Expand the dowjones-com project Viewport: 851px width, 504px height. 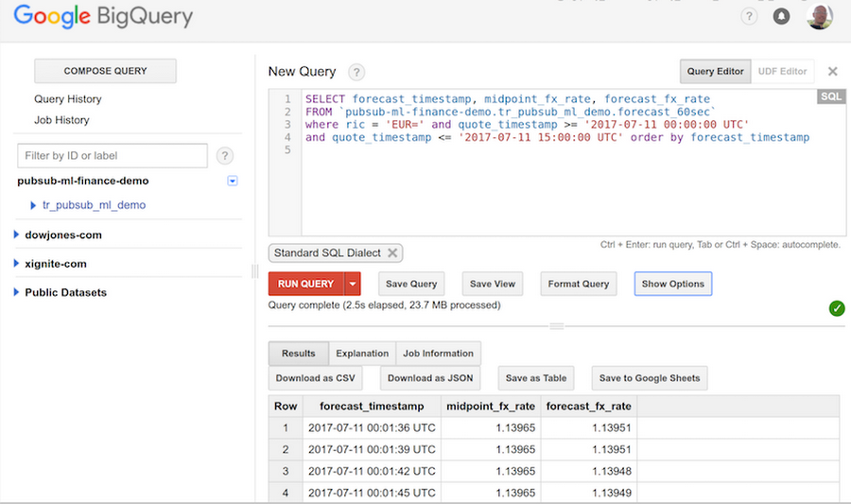16,235
